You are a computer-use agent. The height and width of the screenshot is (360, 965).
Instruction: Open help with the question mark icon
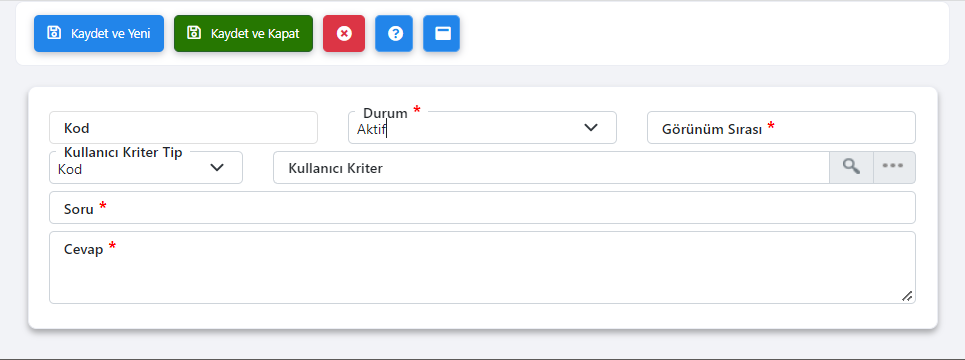(x=394, y=33)
